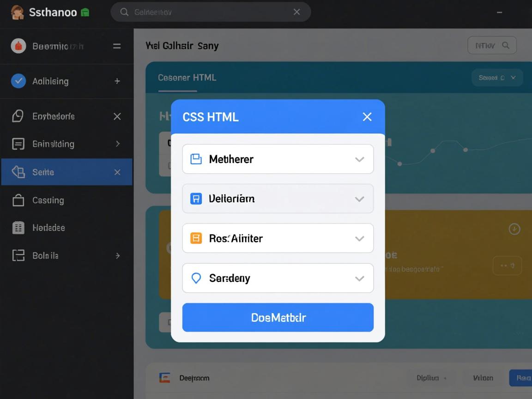532x399 pixels.
Task: Click the user avatar in title bar
Action: pyautogui.click(x=17, y=12)
